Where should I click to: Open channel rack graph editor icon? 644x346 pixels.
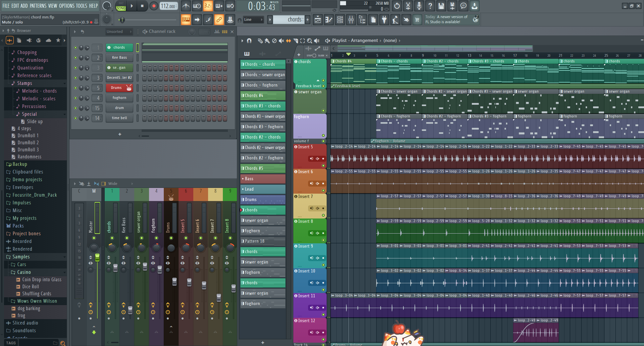pyautogui.click(x=217, y=32)
